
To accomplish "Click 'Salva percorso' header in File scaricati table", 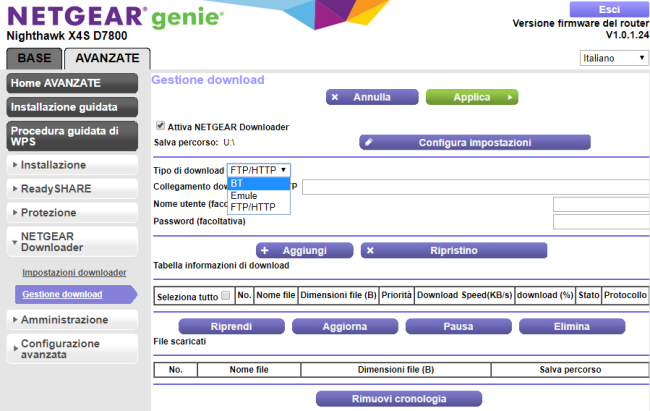I will [x=570, y=370].
